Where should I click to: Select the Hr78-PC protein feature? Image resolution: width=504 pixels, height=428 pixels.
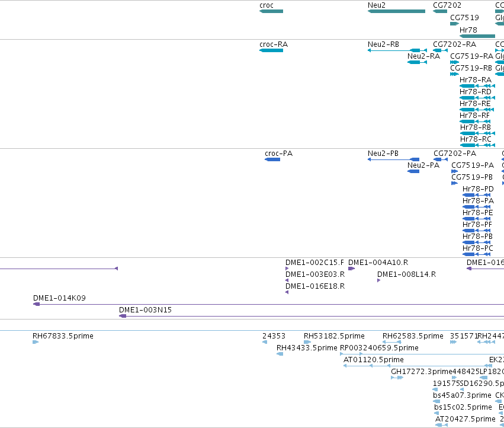476,254
